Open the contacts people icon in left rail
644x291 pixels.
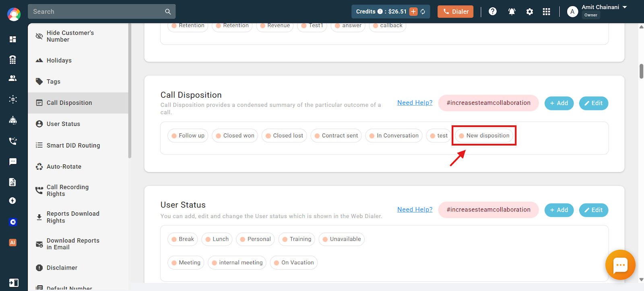pyautogui.click(x=13, y=78)
